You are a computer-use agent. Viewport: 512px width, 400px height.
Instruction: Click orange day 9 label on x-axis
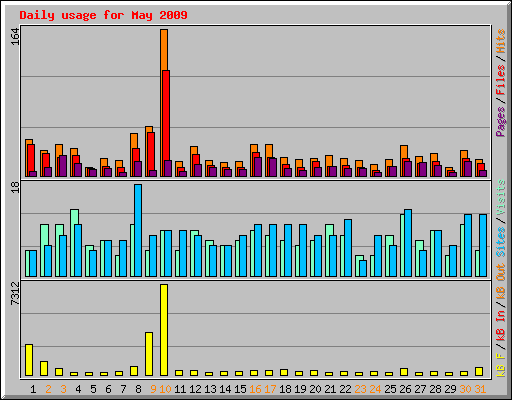(x=153, y=389)
